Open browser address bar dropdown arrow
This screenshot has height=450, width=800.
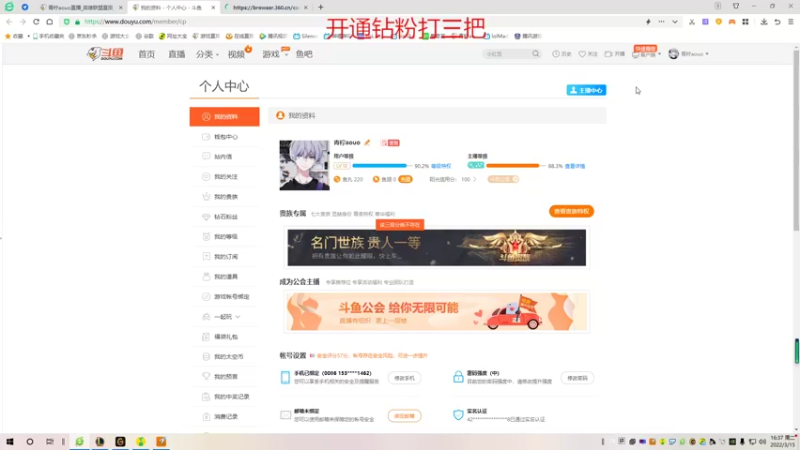click(x=674, y=22)
